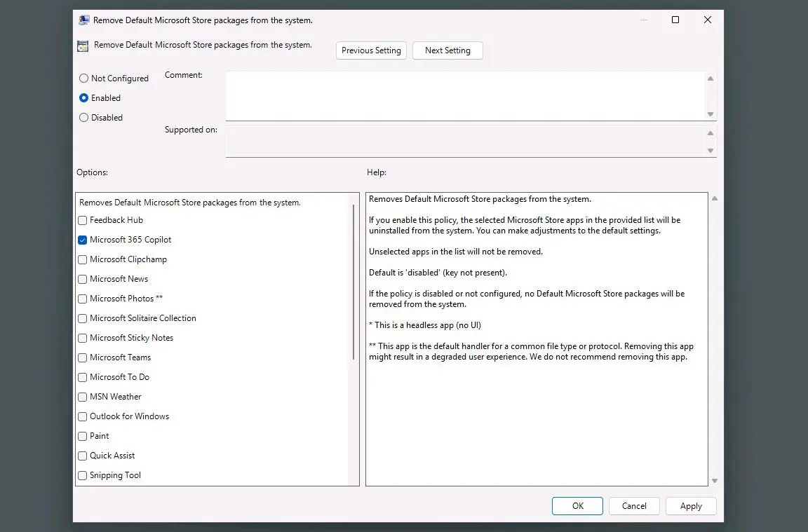
Task: Click the Comment box scroll up arrow
Action: click(710, 79)
